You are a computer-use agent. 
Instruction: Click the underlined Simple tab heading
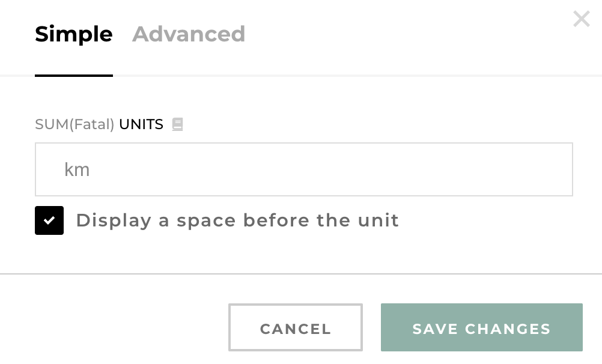(x=74, y=34)
